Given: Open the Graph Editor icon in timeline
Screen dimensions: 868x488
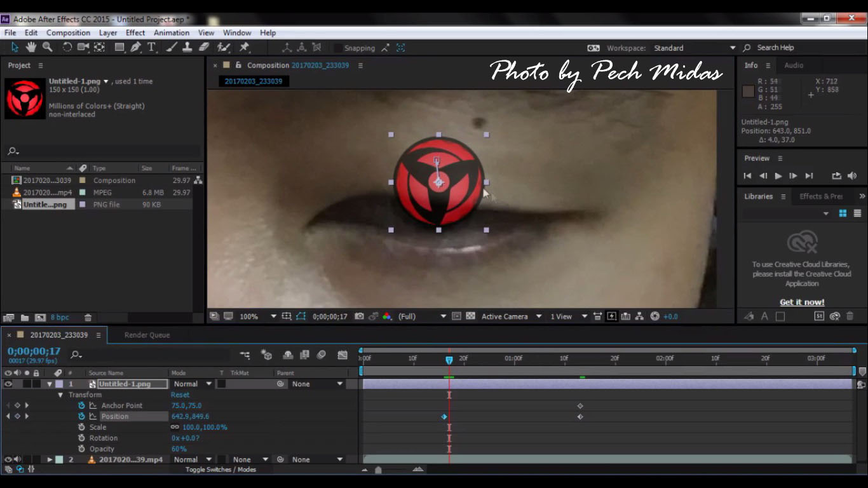Looking at the screenshot, I should click(x=342, y=355).
